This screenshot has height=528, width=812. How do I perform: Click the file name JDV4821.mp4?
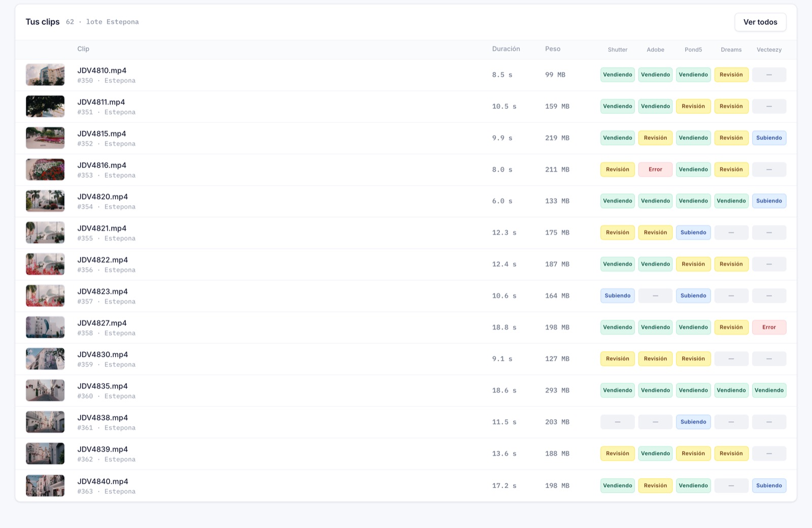point(102,228)
